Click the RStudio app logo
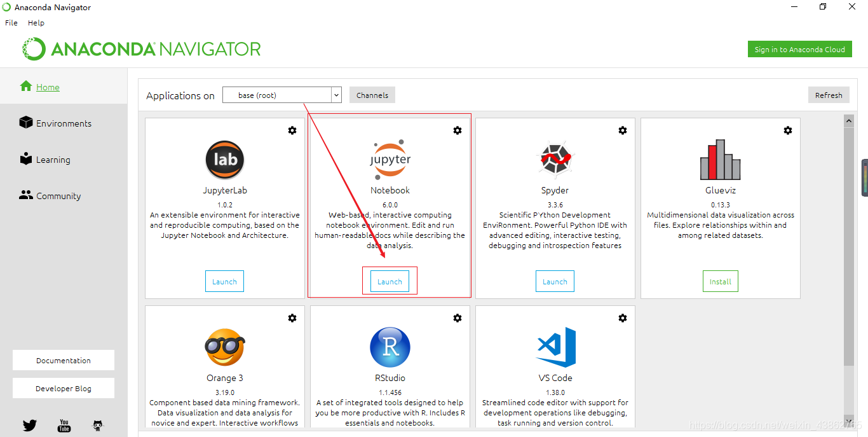The width and height of the screenshot is (868, 437). (390, 347)
